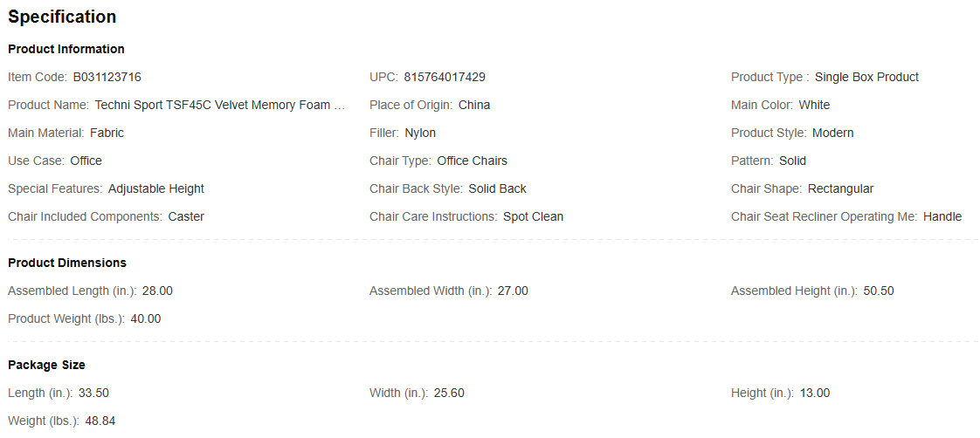
Task: Click the UPC number 815764017429
Action: point(445,77)
